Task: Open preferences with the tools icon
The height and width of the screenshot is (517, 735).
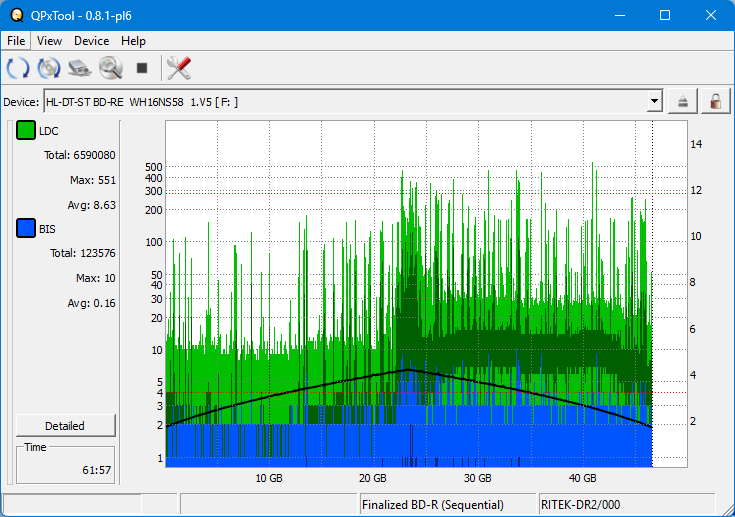Action: (179, 68)
